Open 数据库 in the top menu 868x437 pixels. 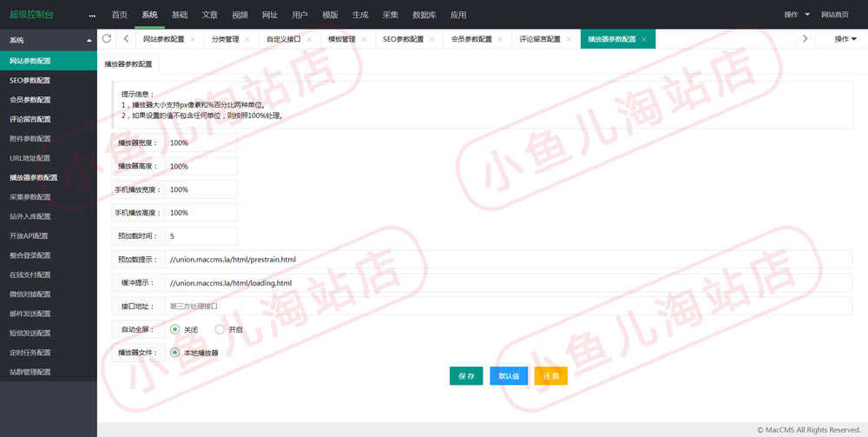[x=424, y=15]
